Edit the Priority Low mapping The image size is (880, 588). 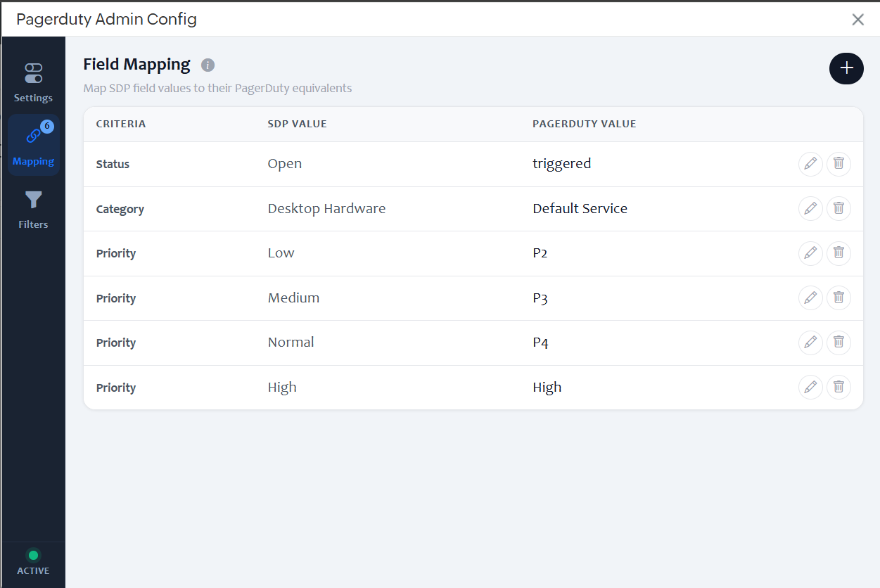(x=810, y=253)
